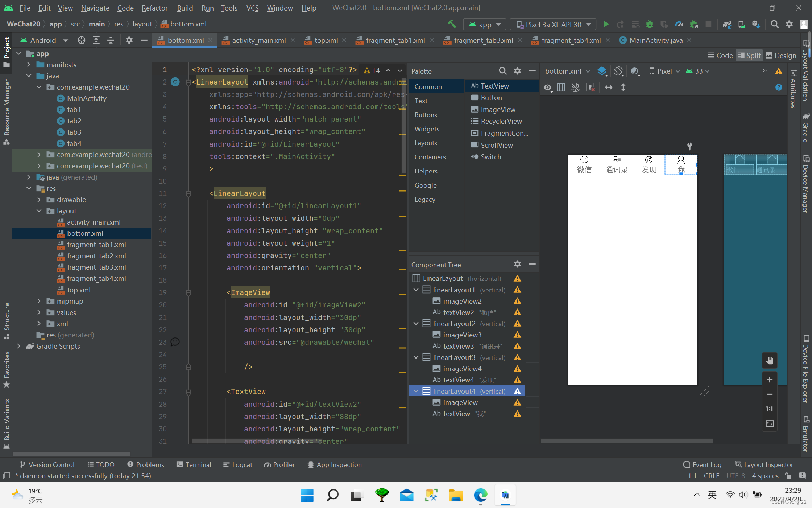This screenshot has width=812, height=508.
Task: Click the Run app button (green triangle)
Action: (x=606, y=24)
